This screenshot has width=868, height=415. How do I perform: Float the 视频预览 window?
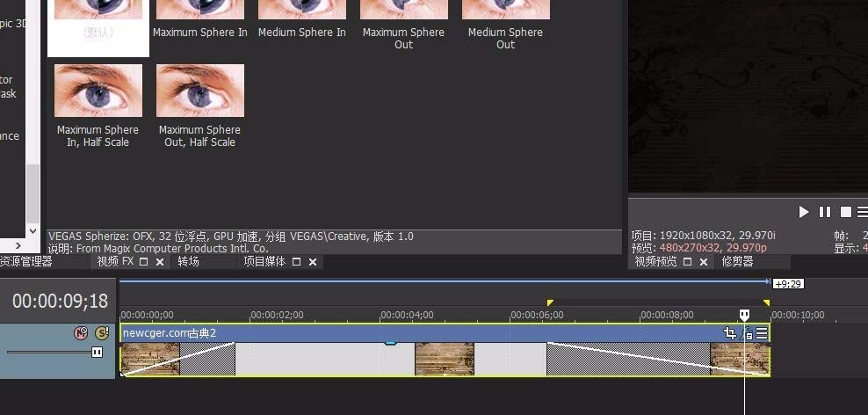pos(688,262)
